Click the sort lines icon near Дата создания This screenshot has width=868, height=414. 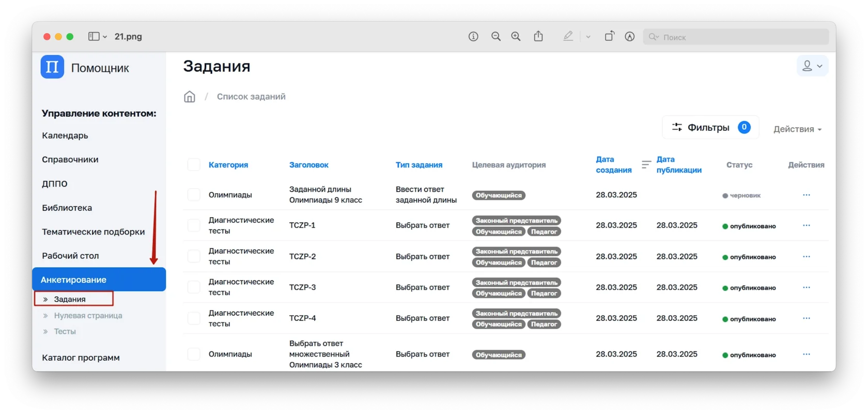(x=646, y=165)
